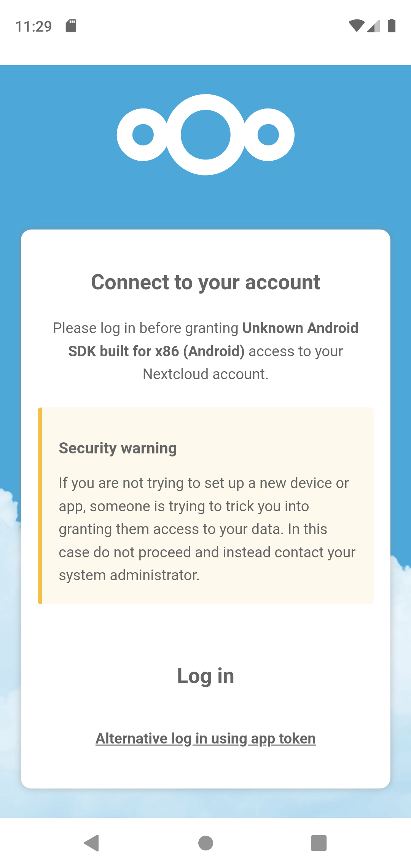Image resolution: width=411 pixels, height=868 pixels.
Task: Open alternative login using app token
Action: click(x=205, y=738)
